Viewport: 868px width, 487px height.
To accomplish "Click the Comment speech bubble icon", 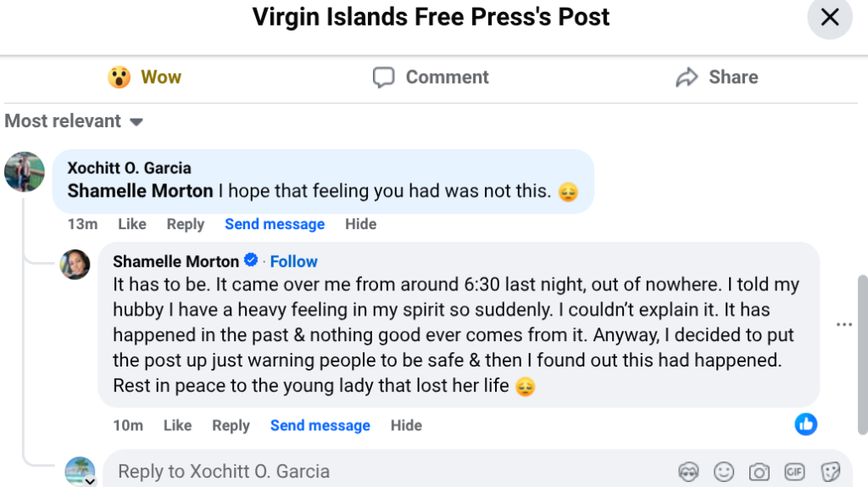I will click(x=384, y=77).
